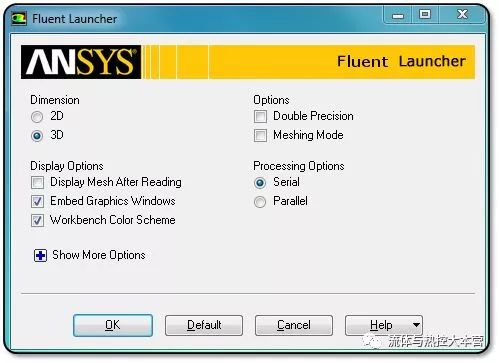The width and height of the screenshot is (499, 363).
Task: Maximize the Fluent Launcher window
Action: 425,15
